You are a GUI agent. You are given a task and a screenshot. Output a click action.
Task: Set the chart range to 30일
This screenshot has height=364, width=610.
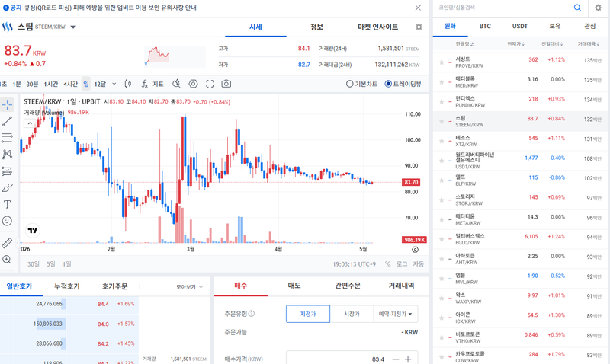coord(34,263)
